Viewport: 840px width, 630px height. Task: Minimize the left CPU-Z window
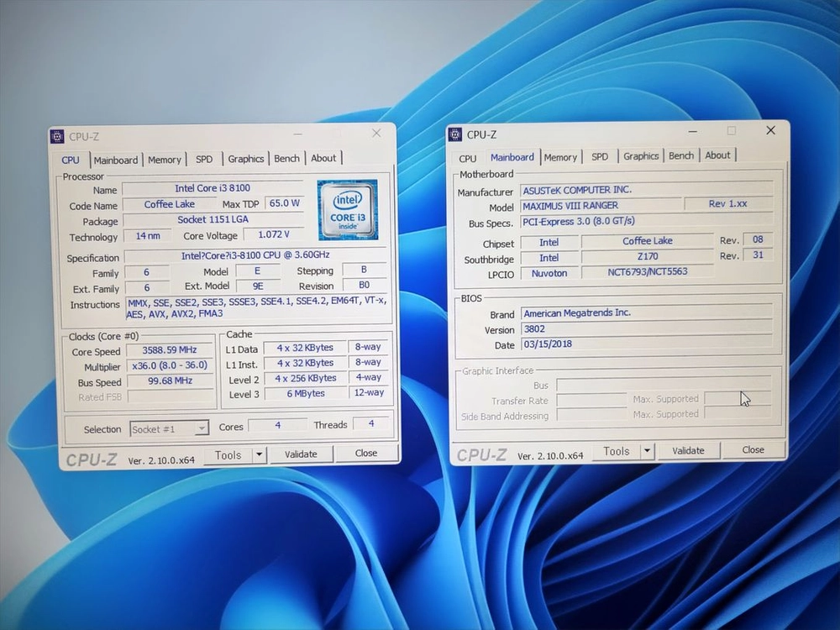pos(298,134)
